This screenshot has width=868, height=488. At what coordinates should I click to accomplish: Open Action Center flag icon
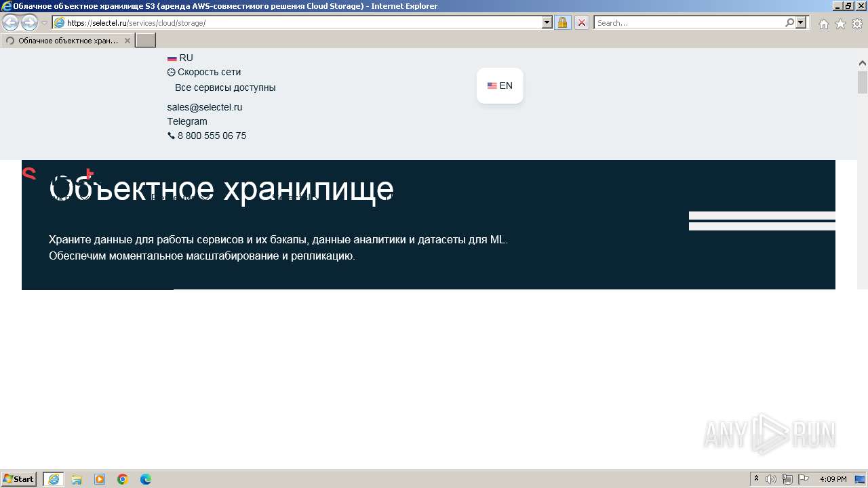[x=804, y=479]
